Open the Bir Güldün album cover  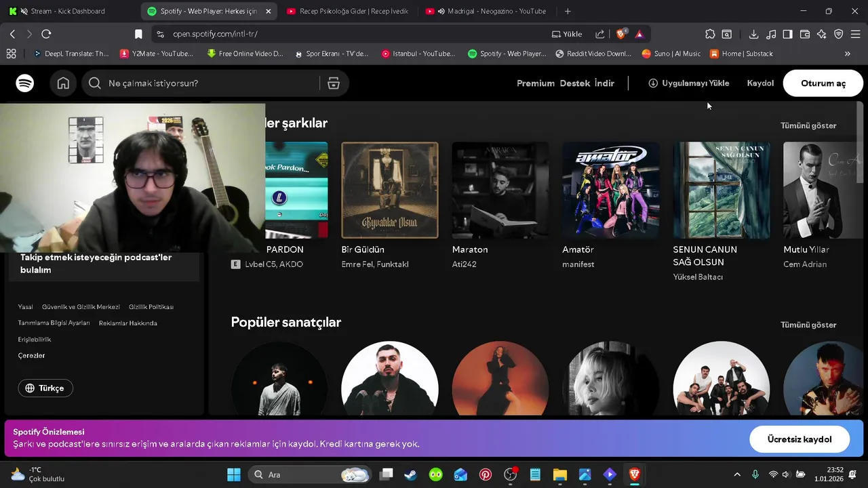pyautogui.click(x=390, y=190)
